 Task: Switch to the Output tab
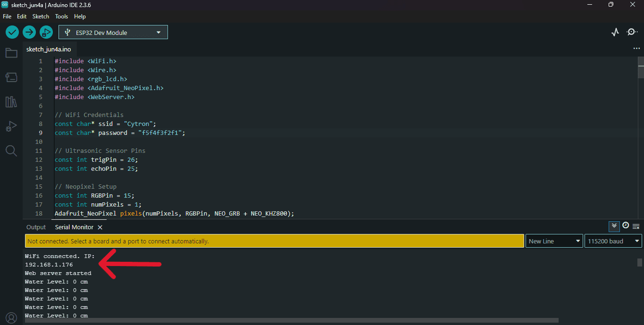pos(36,227)
